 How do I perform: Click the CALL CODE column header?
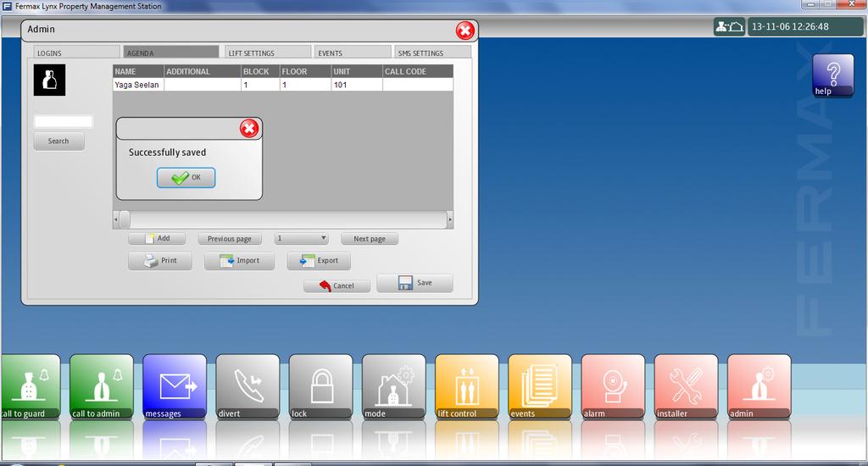418,71
